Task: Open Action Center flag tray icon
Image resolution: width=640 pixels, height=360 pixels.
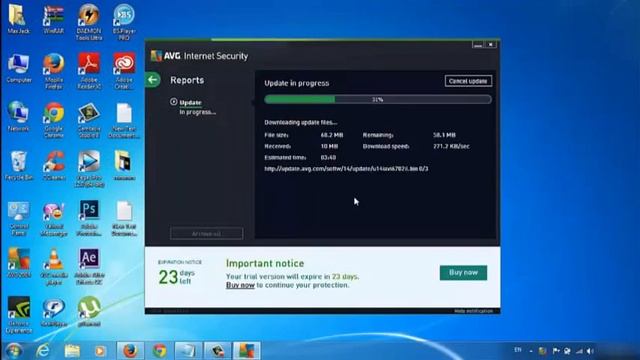Action: [x=556, y=351]
